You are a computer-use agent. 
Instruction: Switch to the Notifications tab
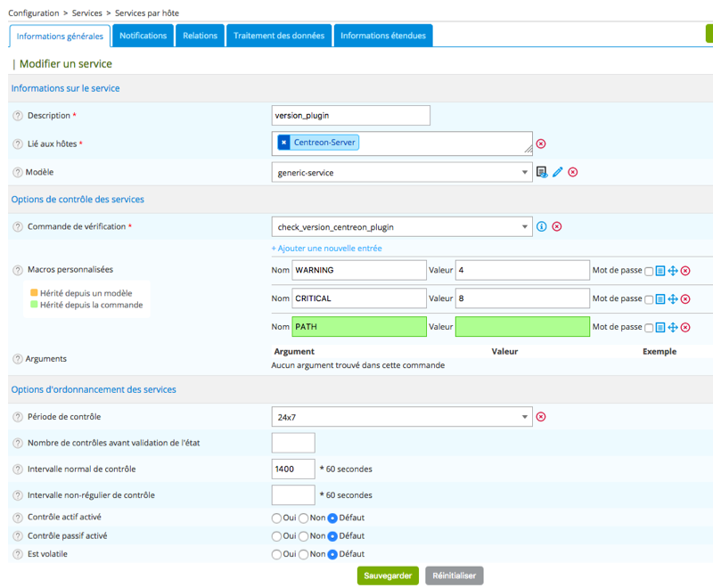point(143,36)
